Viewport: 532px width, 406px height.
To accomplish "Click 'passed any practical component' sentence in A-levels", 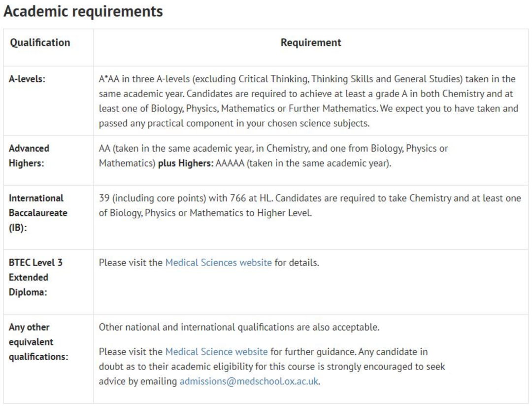I will pos(234,123).
